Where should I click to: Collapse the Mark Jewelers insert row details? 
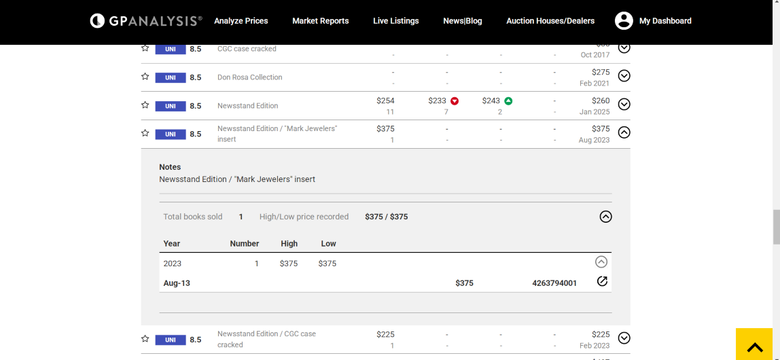coord(624,132)
